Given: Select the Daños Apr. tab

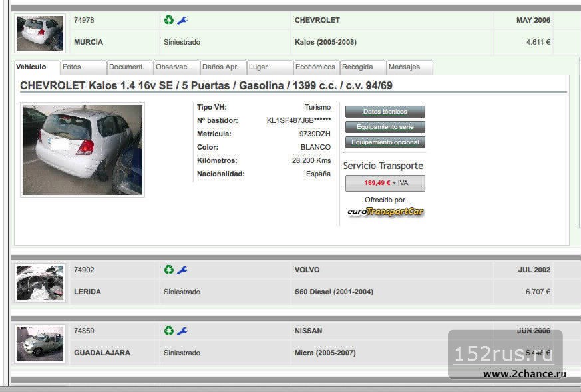Looking at the screenshot, I should coord(224,67).
